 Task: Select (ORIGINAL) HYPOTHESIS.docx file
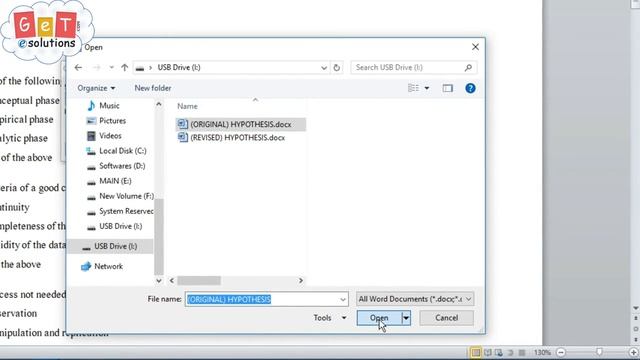coord(241,124)
